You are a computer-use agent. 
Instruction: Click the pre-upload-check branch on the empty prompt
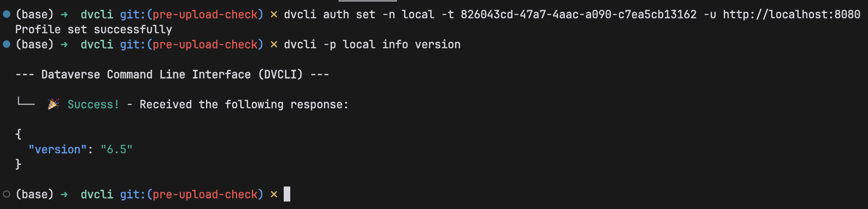pos(205,194)
